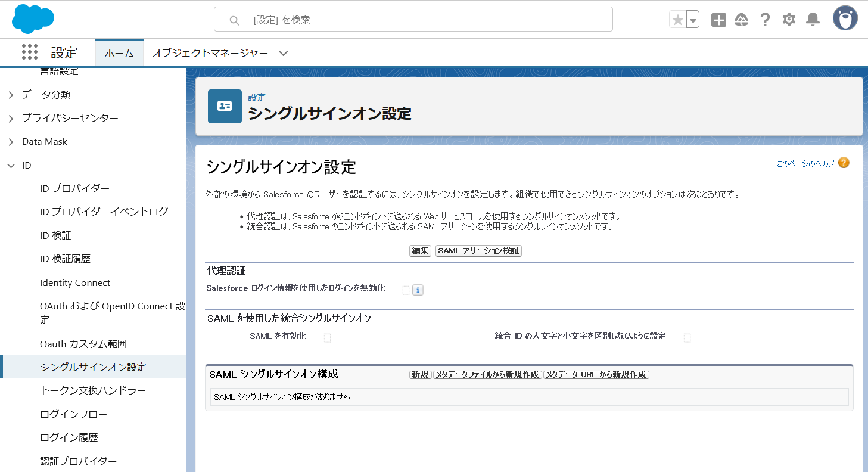Open ID 検証履歴 in the sidebar

[65, 259]
